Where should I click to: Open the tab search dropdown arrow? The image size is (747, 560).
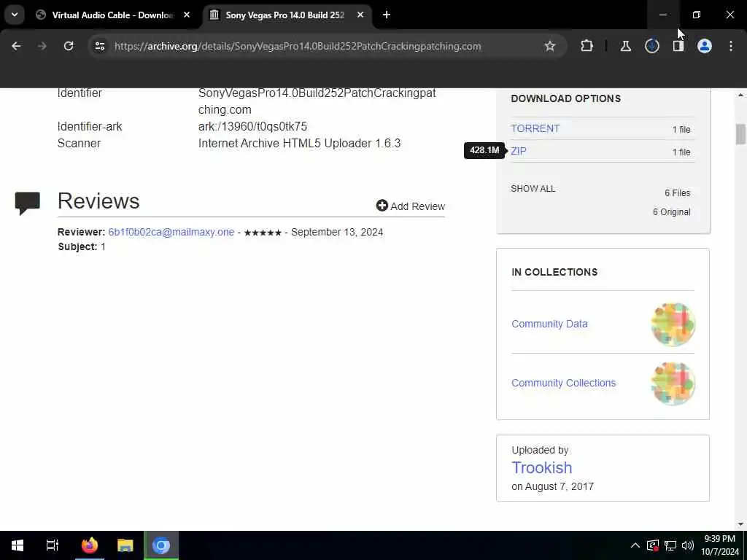coord(15,15)
